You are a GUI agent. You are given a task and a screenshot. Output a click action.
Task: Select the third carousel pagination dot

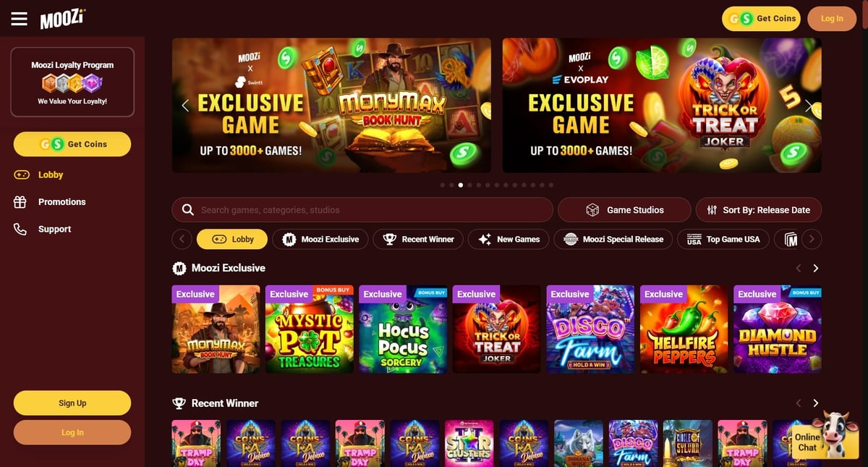click(x=461, y=185)
